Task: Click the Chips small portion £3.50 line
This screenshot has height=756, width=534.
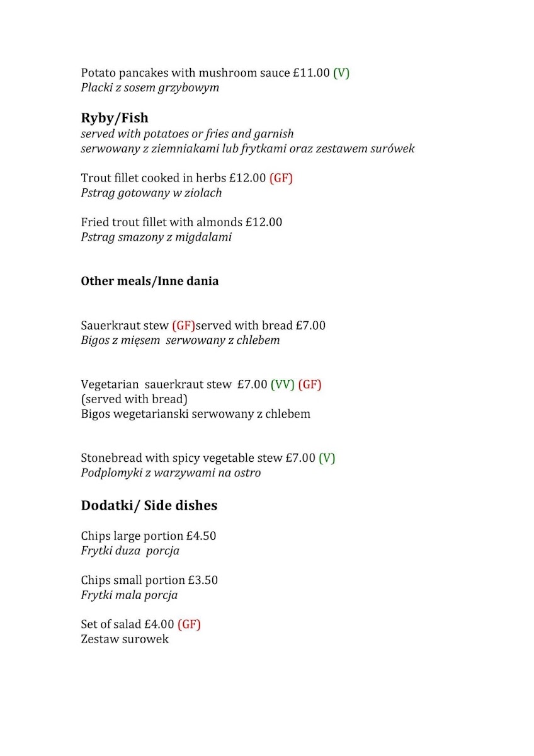Action: click(x=149, y=580)
